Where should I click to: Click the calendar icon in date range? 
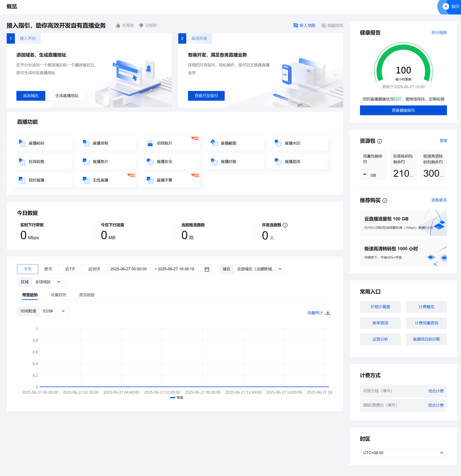click(x=207, y=269)
